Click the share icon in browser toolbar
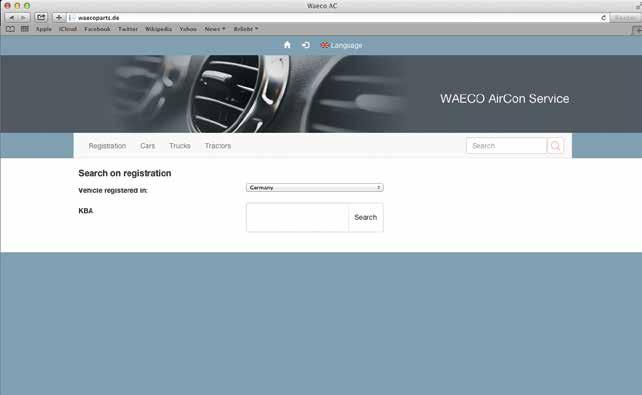The width and height of the screenshot is (642, 395). tap(41, 18)
